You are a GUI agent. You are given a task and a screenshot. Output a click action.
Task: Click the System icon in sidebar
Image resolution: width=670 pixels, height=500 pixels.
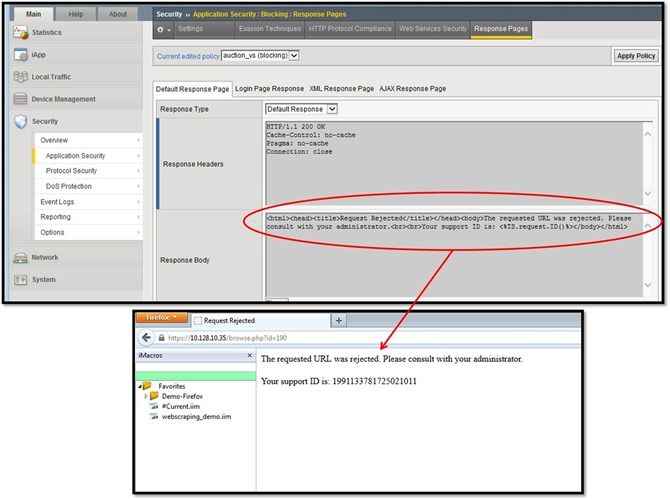coord(21,279)
